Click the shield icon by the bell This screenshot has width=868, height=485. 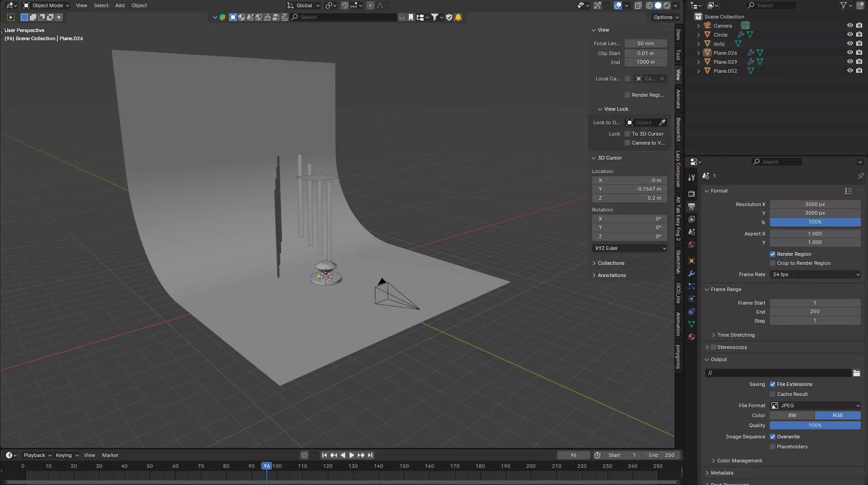pos(449,17)
